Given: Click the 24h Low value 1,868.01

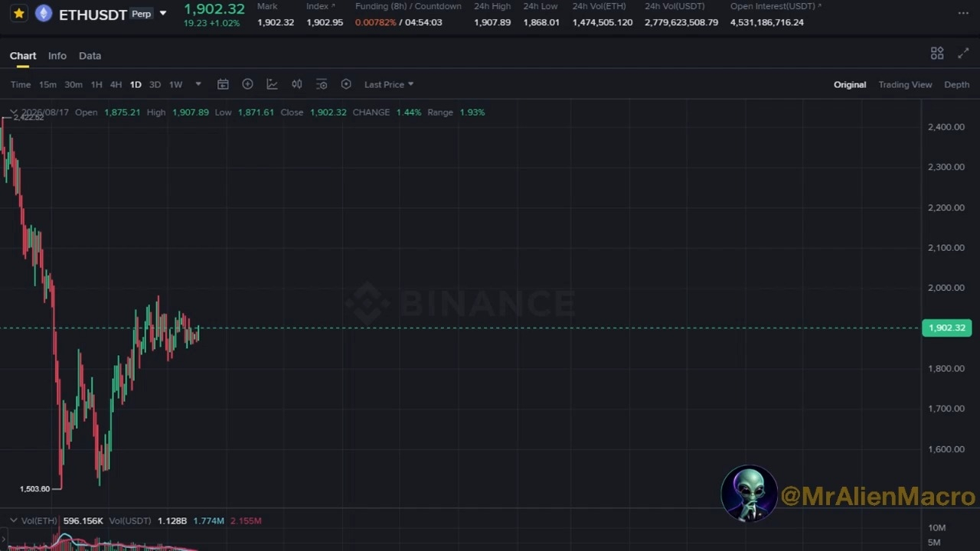Looking at the screenshot, I should pos(541,22).
